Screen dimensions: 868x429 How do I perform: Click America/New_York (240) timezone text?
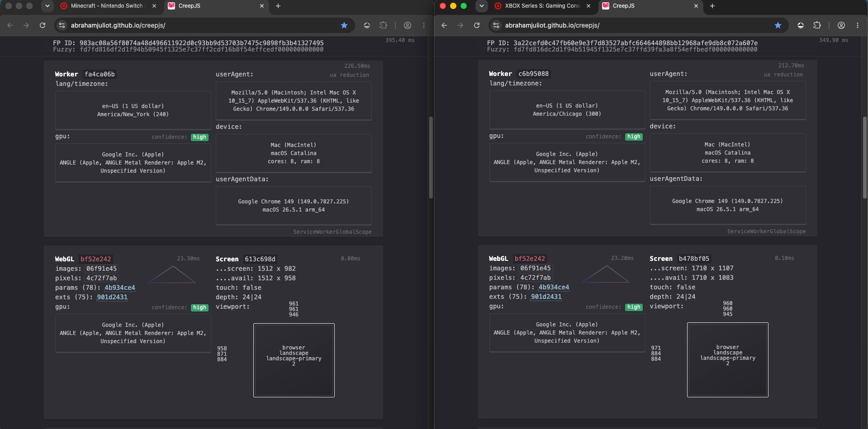(x=133, y=114)
